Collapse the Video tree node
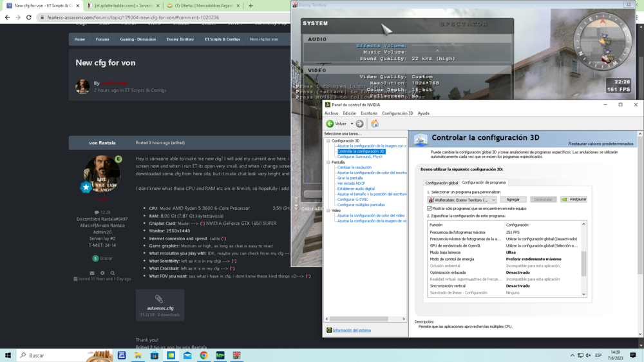This screenshot has height=362, width=644. tap(328, 211)
